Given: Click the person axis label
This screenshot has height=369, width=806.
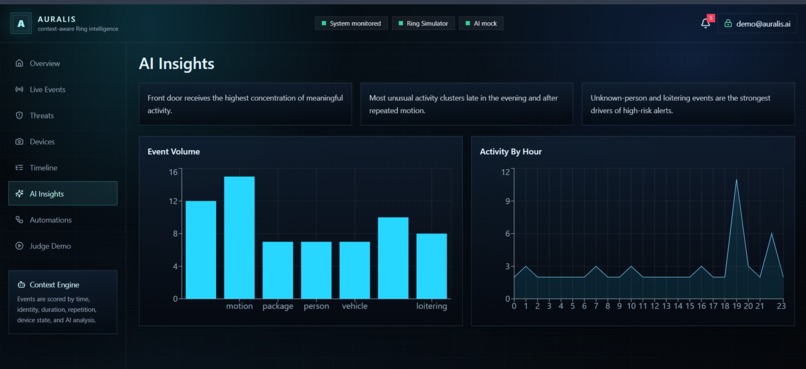Looking at the screenshot, I should click(316, 306).
